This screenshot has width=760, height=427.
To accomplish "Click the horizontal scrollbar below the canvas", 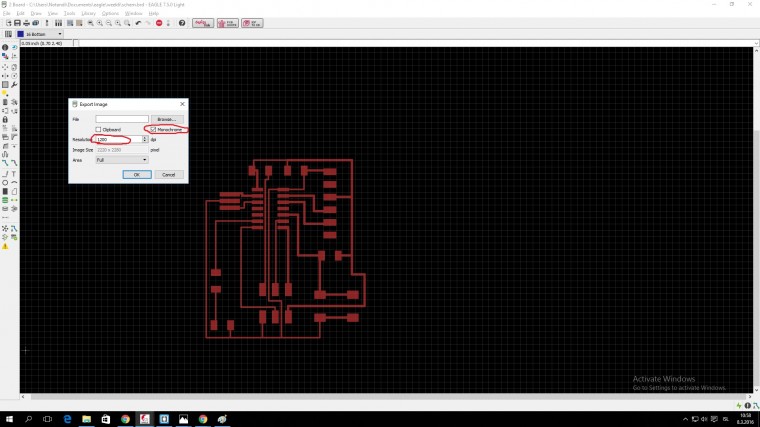I will (x=388, y=396).
